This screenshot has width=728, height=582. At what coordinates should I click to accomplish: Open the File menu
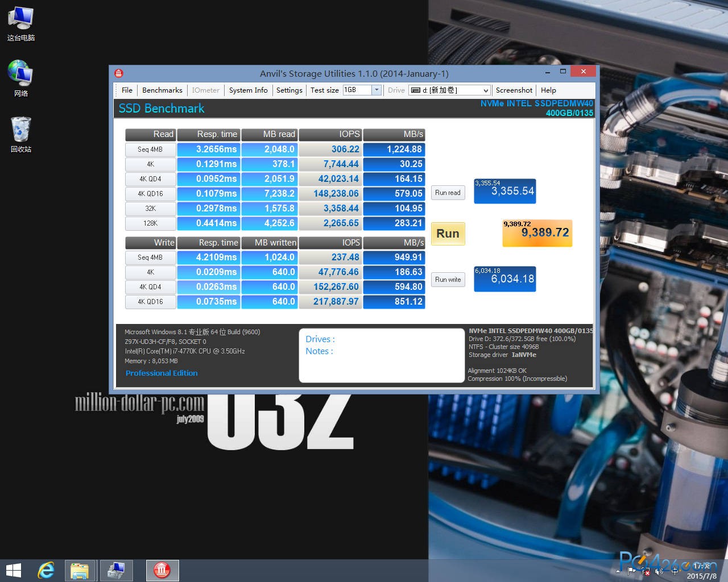click(x=127, y=90)
